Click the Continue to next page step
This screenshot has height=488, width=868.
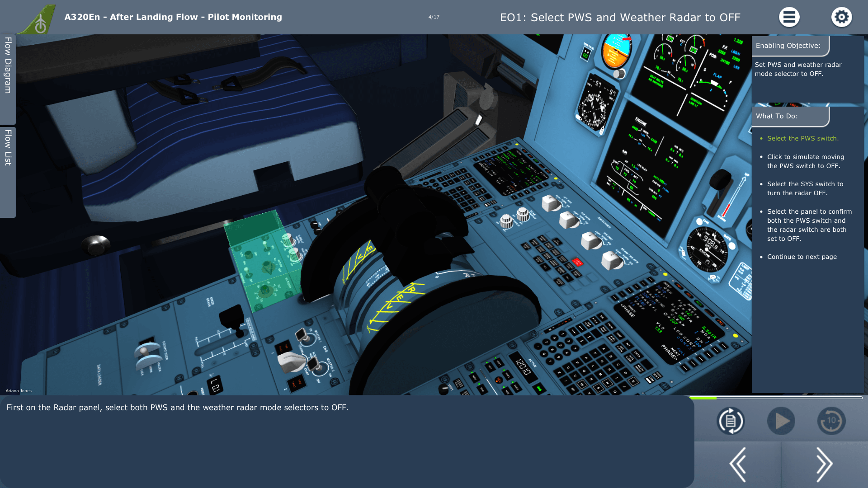[802, 257]
